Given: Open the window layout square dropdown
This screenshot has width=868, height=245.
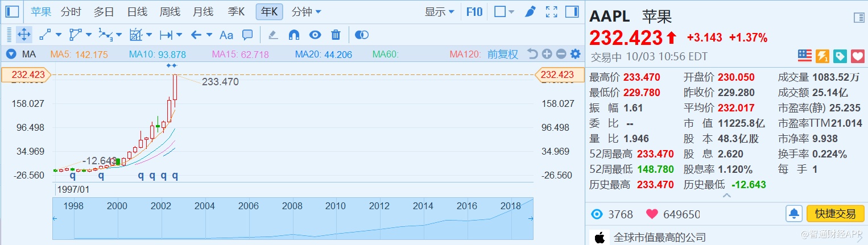Looking at the screenshot, I should (x=504, y=11).
